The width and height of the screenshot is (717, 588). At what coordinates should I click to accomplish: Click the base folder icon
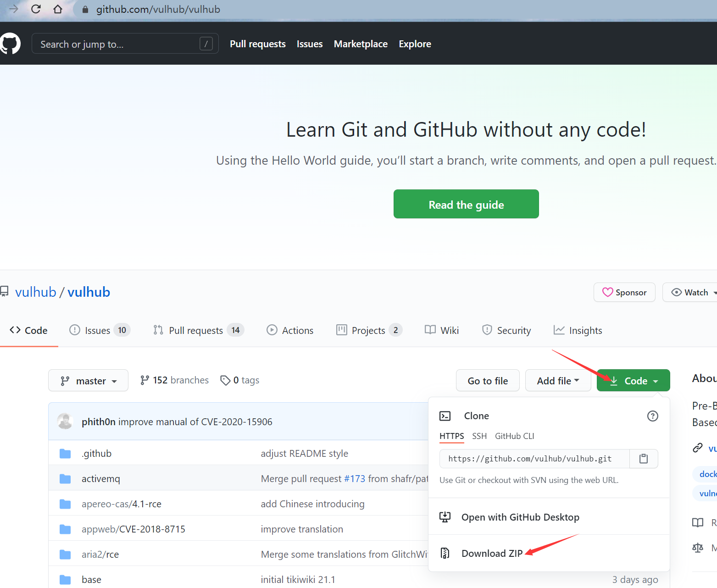click(65, 580)
